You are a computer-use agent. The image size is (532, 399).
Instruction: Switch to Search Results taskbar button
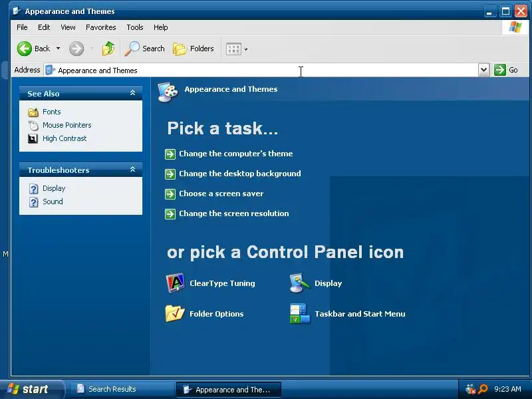click(122, 389)
